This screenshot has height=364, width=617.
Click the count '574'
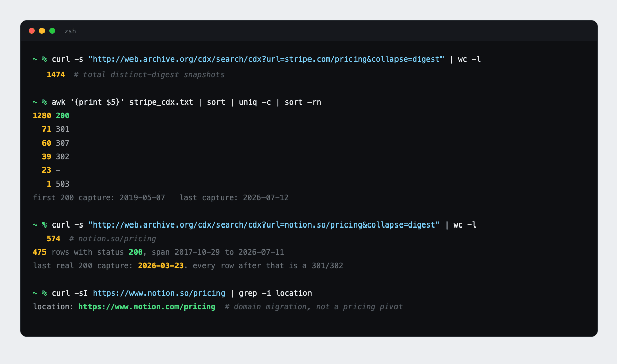tap(53, 239)
